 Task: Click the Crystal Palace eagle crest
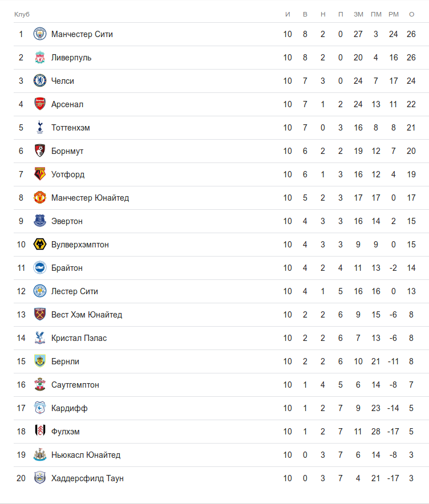pyautogui.click(x=39, y=338)
